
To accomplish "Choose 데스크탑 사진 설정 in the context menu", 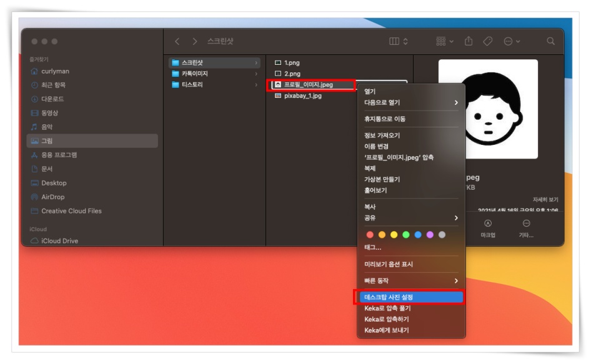I will 411,297.
